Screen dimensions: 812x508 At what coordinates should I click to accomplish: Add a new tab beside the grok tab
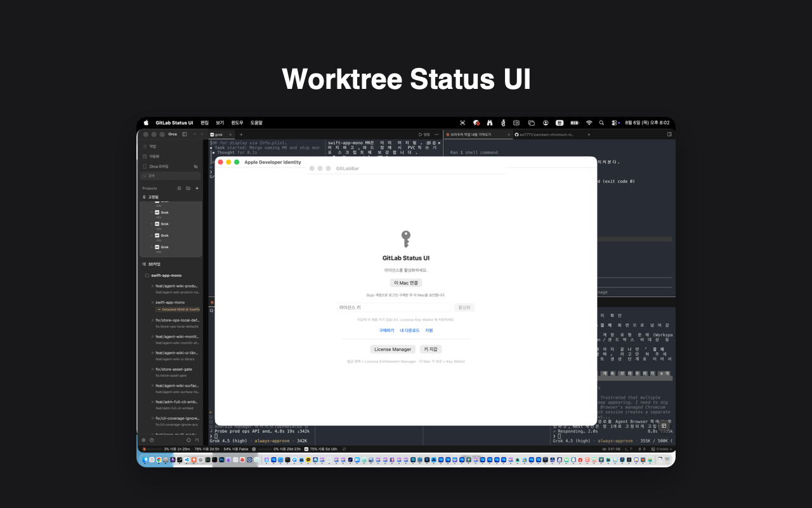pos(241,135)
